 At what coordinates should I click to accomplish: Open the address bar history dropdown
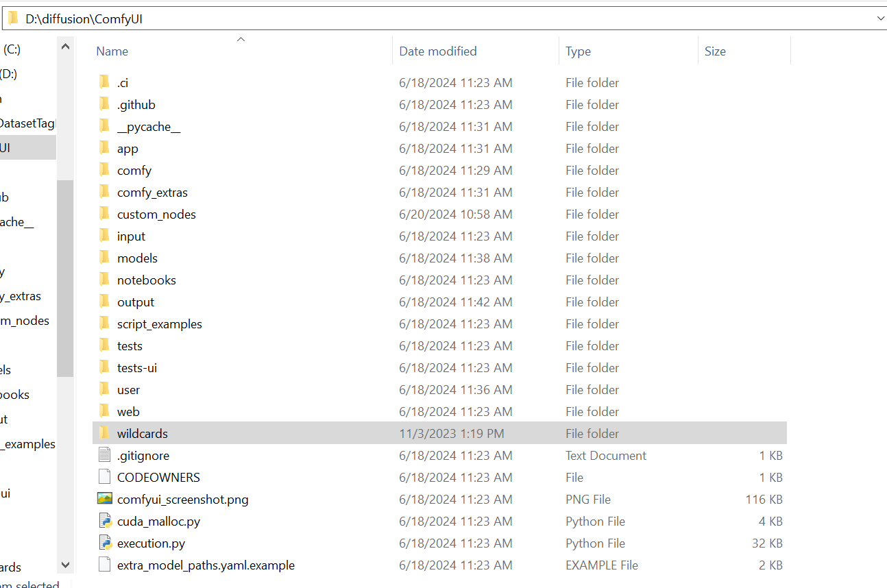tap(880, 19)
